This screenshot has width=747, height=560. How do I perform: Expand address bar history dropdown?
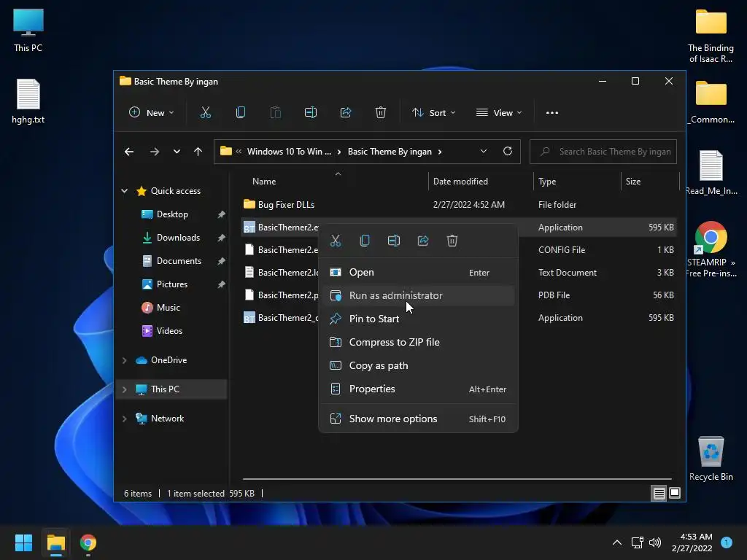[x=484, y=152]
